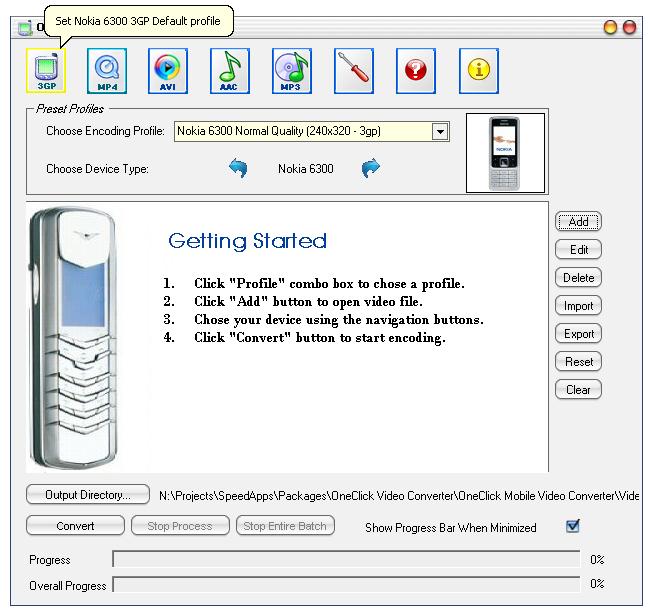Viewport: 647px width, 610px height.
Task: Click the Nokia 6300 phone thumbnail
Action: tap(505, 153)
